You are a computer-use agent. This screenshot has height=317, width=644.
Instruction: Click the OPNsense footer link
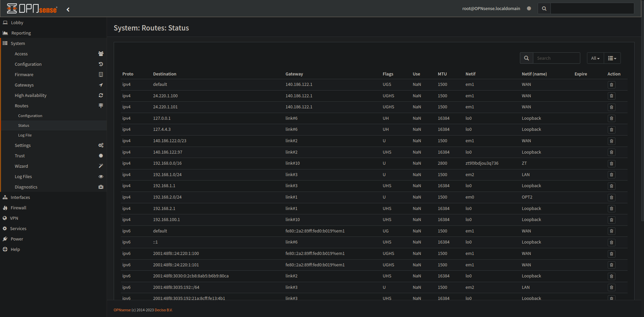tap(122, 310)
